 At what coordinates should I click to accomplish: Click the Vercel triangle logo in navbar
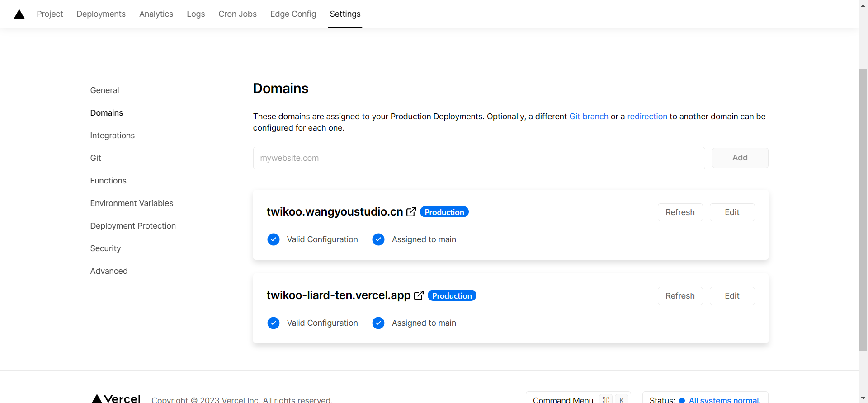(x=19, y=14)
